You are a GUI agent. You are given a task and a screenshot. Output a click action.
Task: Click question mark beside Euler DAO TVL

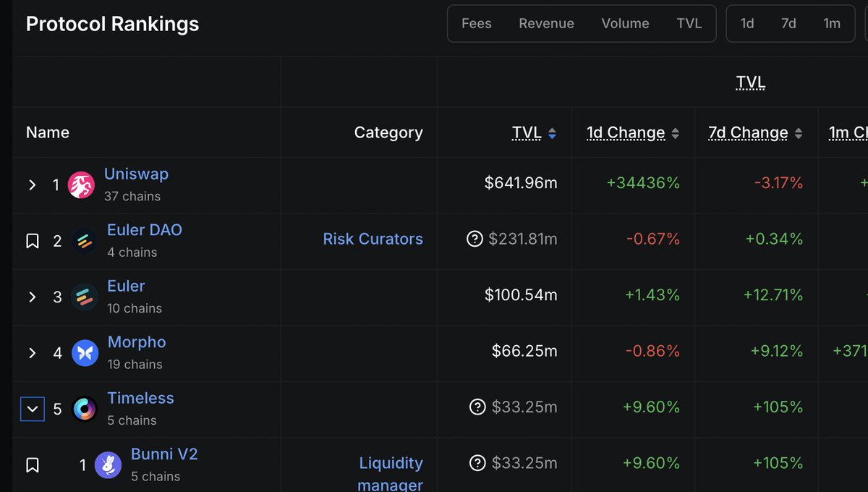(475, 239)
